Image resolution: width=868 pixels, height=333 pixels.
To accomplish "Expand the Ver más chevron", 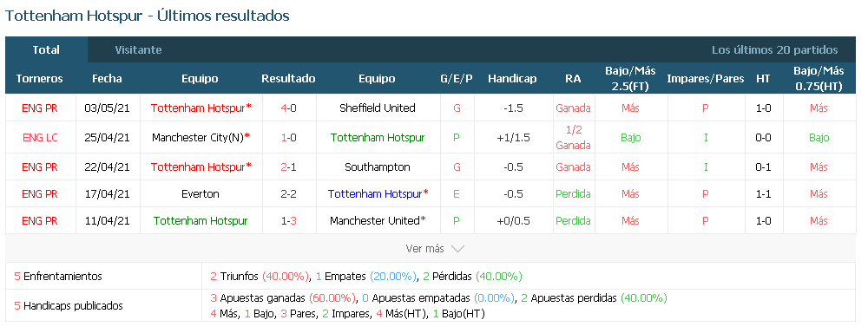I will pos(457,249).
